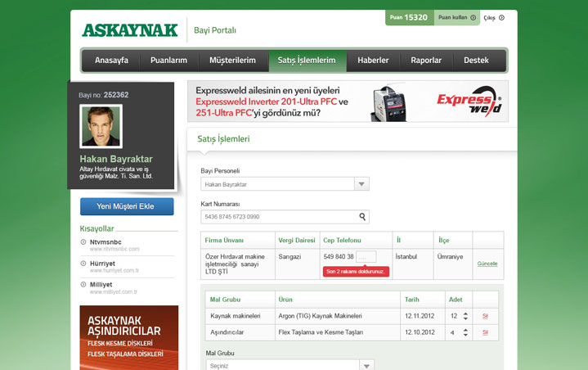This screenshot has height=370, width=588.
Task: Click the Adet column header
Action: point(456,300)
